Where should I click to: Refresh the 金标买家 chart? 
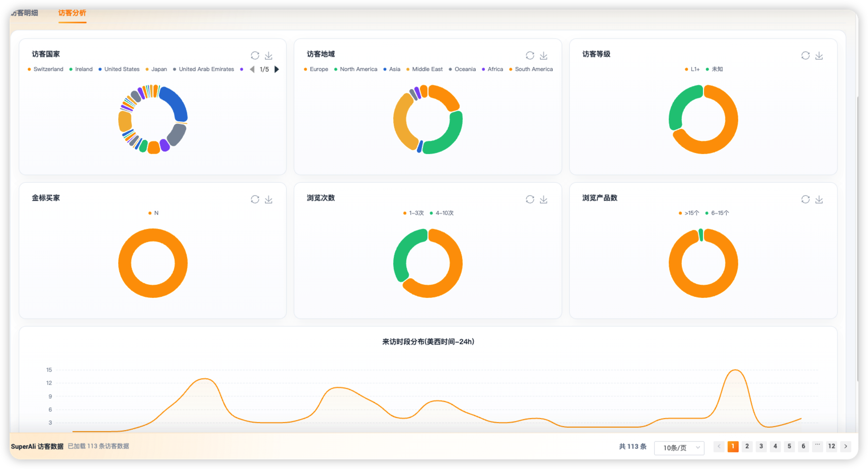(x=255, y=199)
